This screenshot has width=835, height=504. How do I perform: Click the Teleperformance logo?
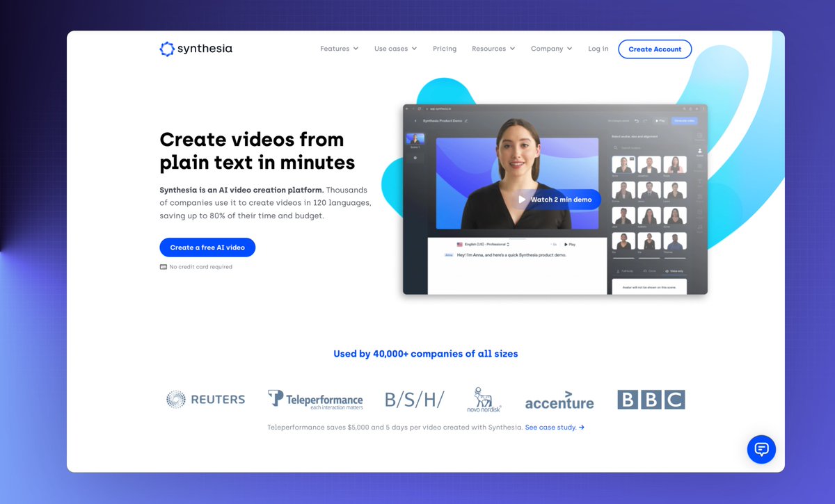click(315, 399)
